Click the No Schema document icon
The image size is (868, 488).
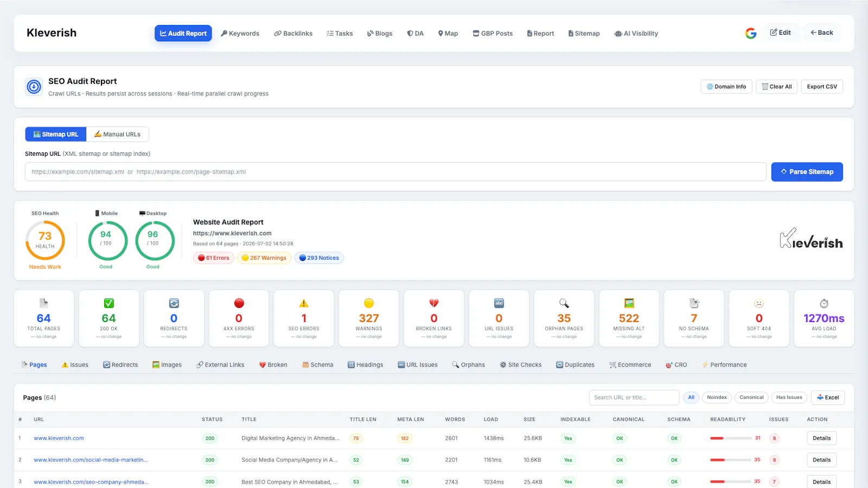click(694, 303)
